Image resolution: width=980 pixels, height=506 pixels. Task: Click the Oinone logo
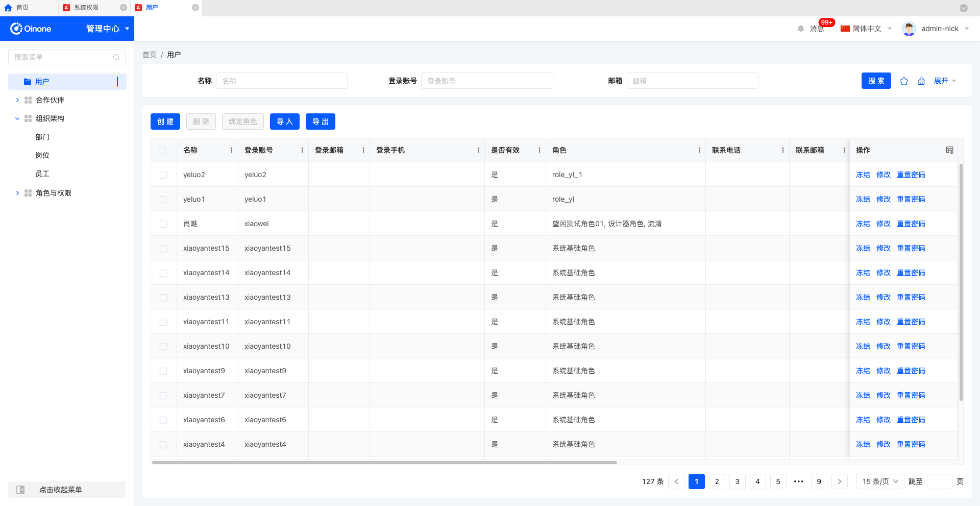(x=31, y=29)
